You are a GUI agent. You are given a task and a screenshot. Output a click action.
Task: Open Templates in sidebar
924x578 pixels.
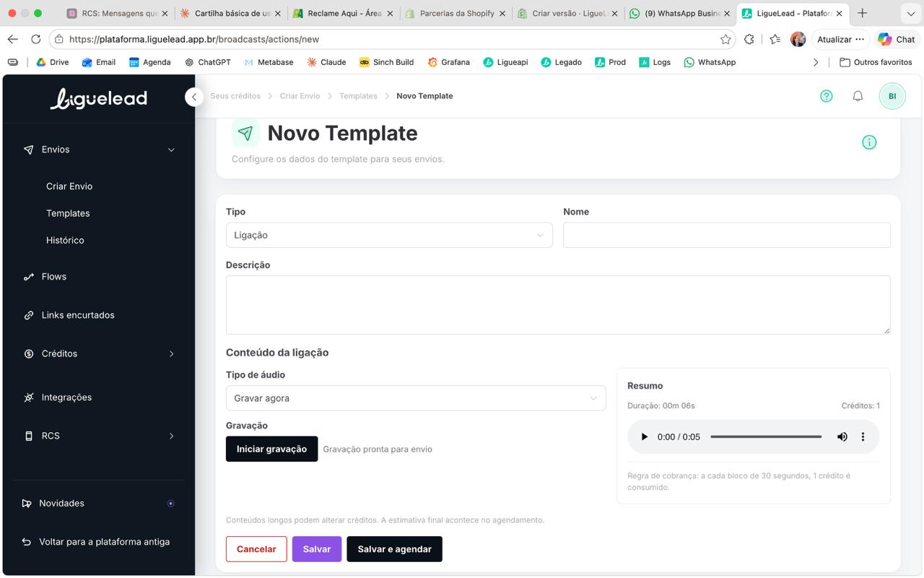pos(68,213)
